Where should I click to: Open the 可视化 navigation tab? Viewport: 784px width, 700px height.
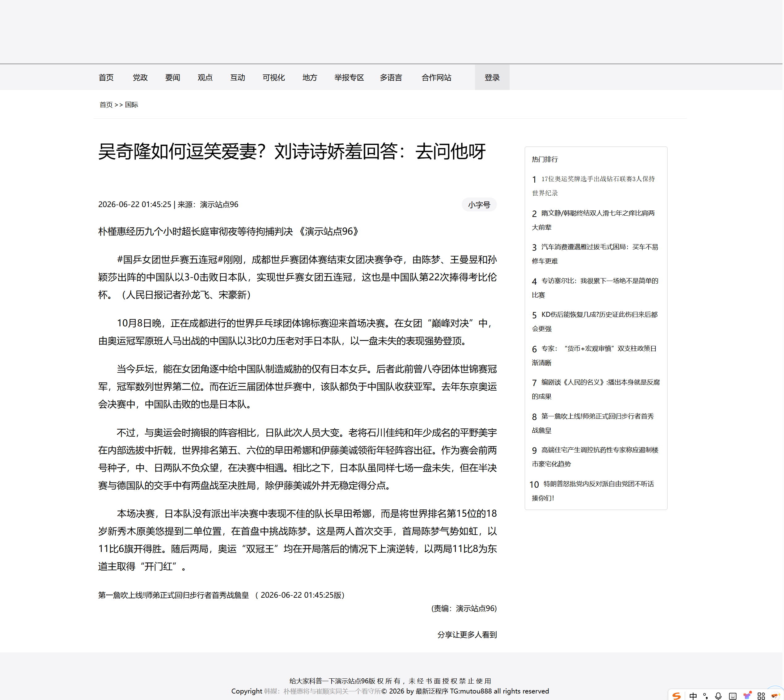274,78
